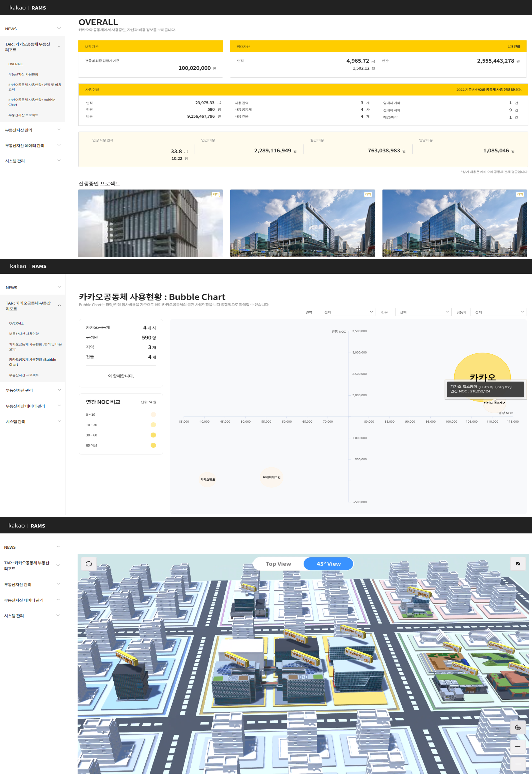
Task: Select the active Bubble Chart sidebar item on the Bubble Chart page
Action: 33,362
